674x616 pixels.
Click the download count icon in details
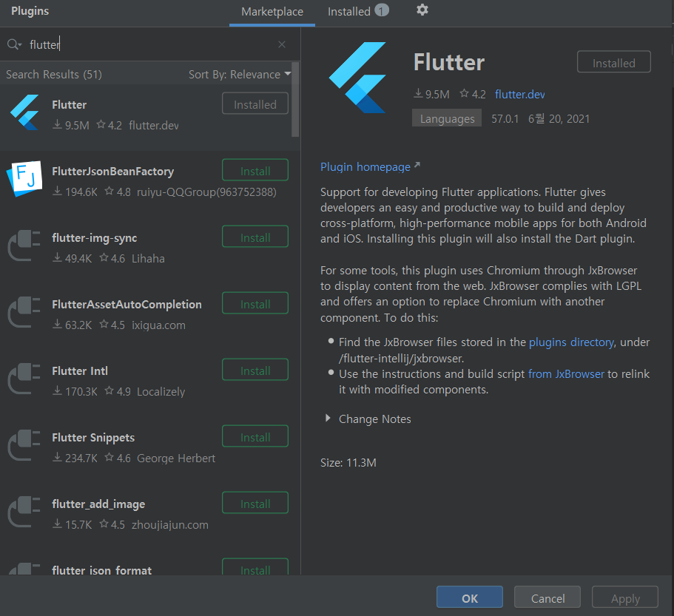coord(418,93)
